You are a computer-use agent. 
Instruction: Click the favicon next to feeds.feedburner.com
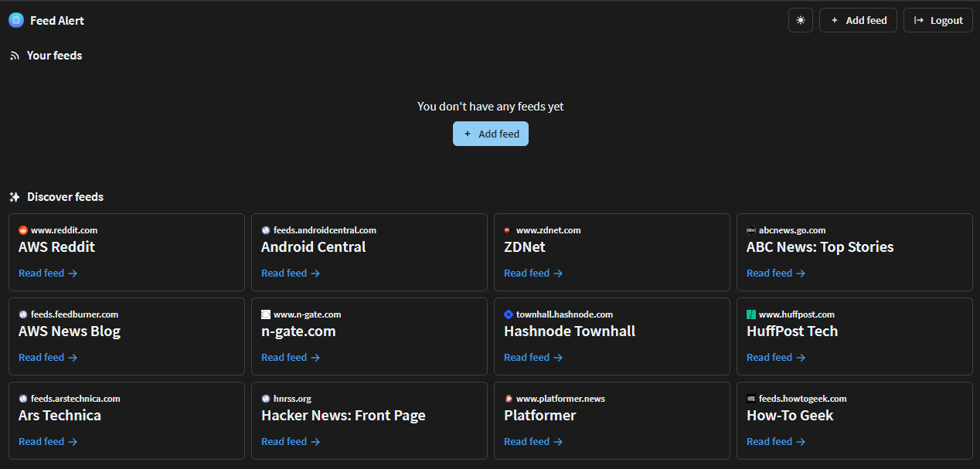click(x=23, y=314)
